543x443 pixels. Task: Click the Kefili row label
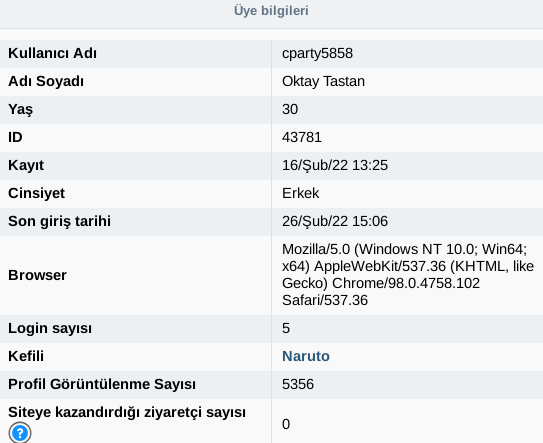click(x=26, y=356)
